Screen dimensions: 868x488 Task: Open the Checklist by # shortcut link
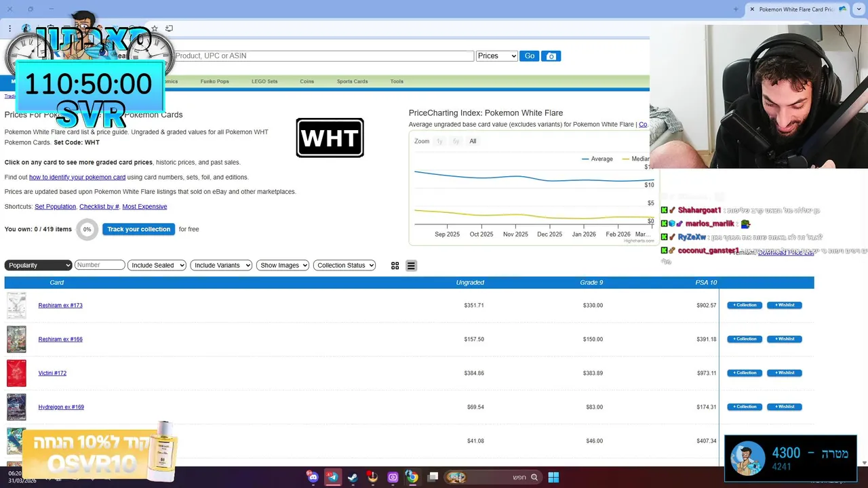[x=99, y=207]
